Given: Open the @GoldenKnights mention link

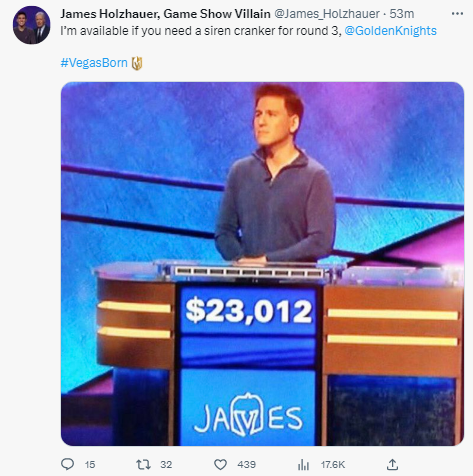Looking at the screenshot, I should pyautogui.click(x=390, y=31).
